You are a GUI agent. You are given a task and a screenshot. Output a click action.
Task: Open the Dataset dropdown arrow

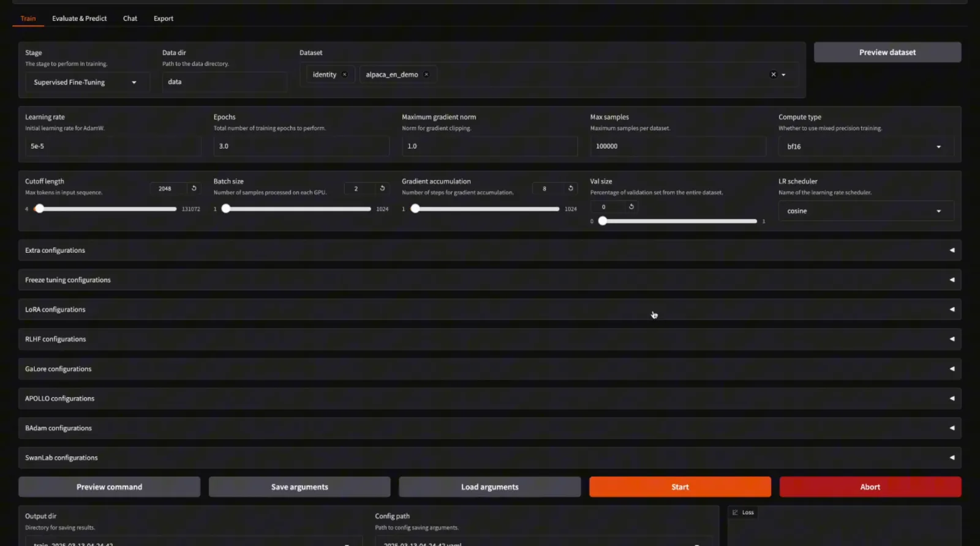pyautogui.click(x=783, y=75)
